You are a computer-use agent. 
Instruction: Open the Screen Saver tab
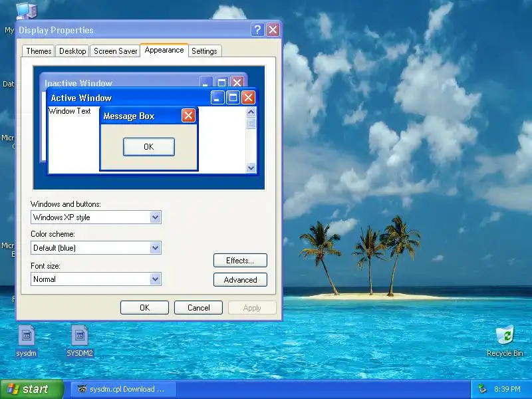[115, 51]
